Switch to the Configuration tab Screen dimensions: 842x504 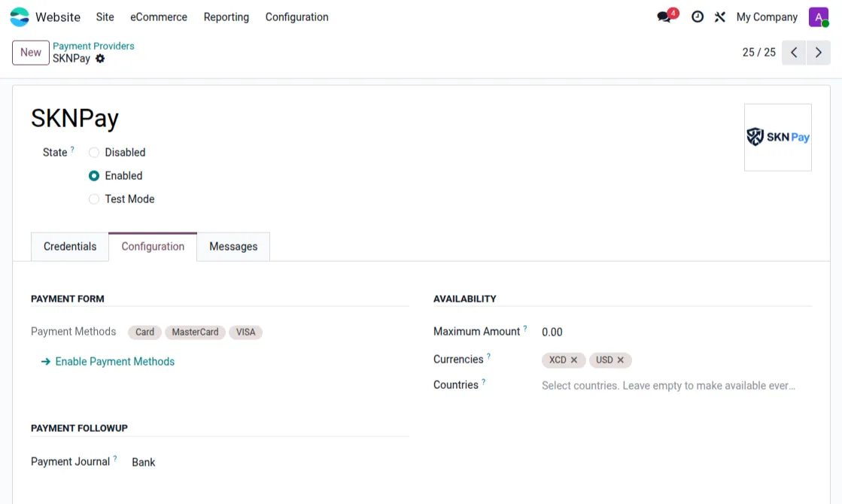pyautogui.click(x=153, y=247)
